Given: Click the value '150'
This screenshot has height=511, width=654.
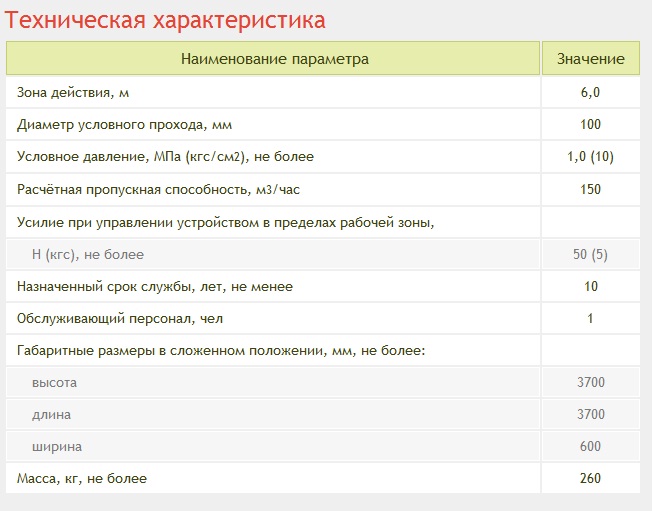Looking at the screenshot, I should point(590,189).
